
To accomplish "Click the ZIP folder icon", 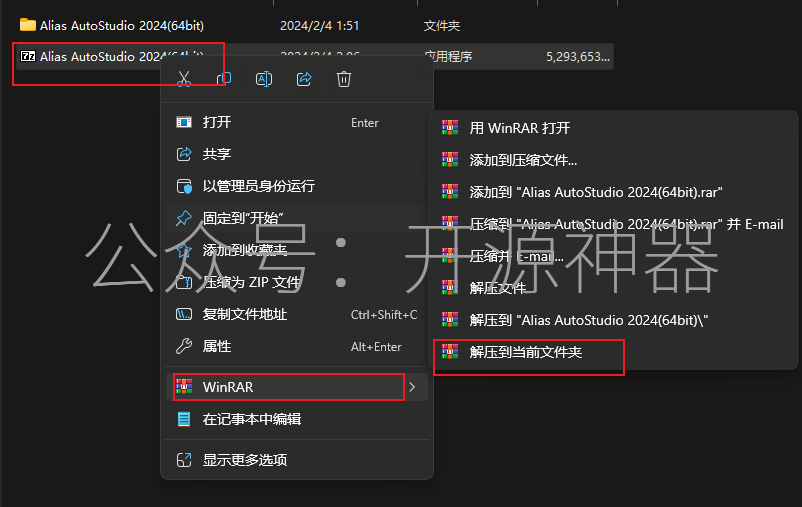I will tap(184, 282).
